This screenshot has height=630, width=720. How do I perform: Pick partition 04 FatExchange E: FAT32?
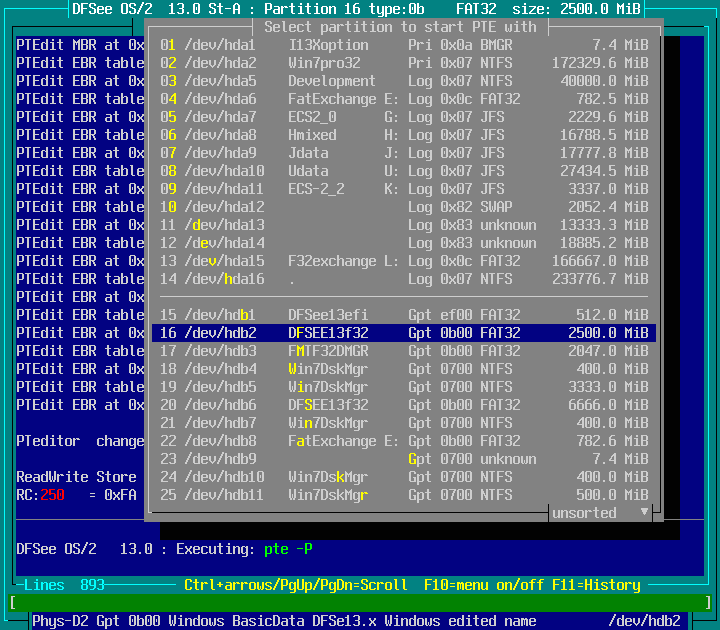tap(400, 99)
